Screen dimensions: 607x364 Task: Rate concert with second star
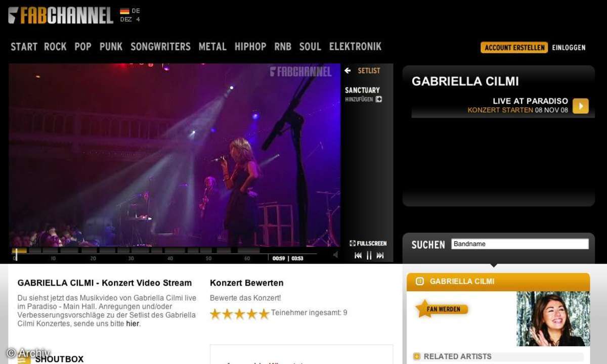[x=228, y=314]
